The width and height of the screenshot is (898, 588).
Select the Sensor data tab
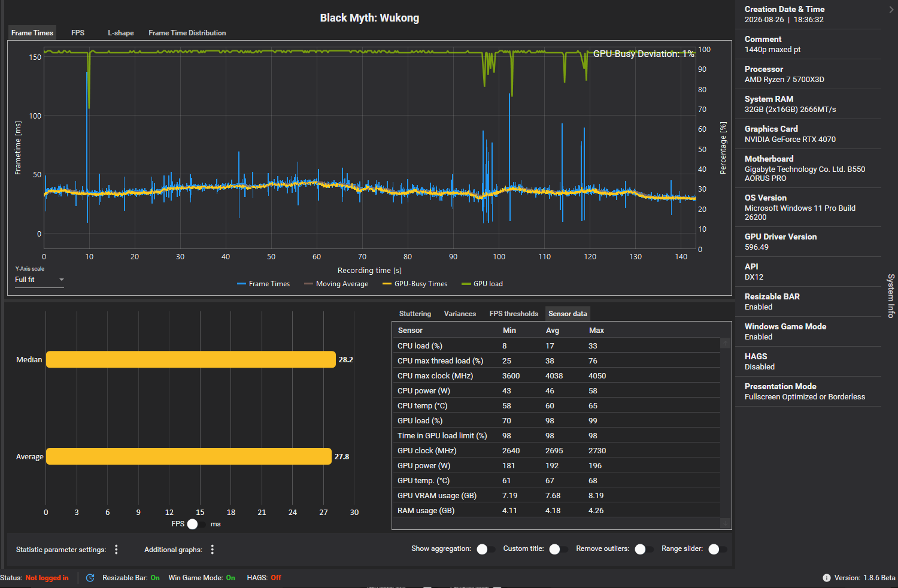click(568, 314)
